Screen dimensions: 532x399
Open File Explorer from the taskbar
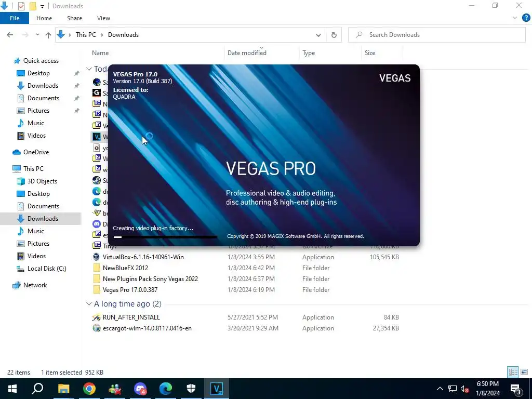tap(63, 389)
